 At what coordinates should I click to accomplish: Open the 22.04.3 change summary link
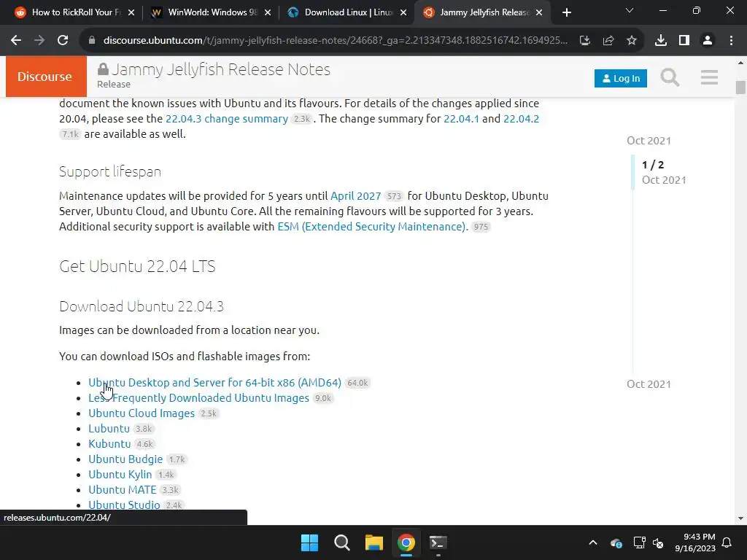pyautogui.click(x=226, y=119)
